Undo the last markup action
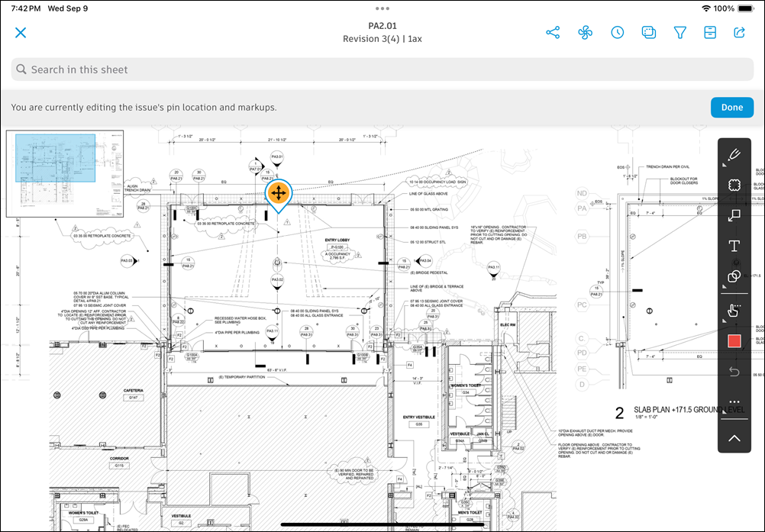 [734, 372]
